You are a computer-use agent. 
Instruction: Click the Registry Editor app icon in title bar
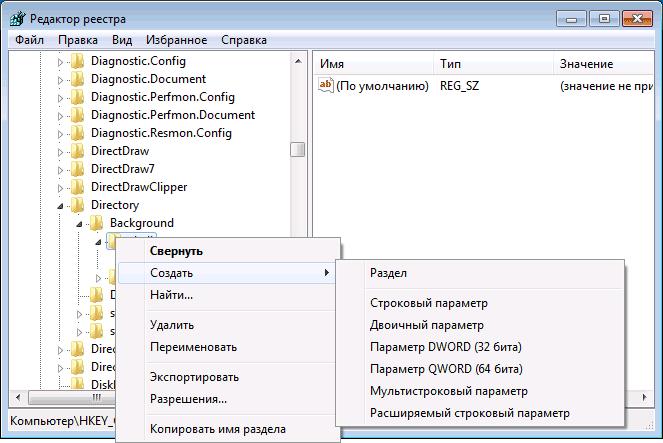tap(18, 19)
